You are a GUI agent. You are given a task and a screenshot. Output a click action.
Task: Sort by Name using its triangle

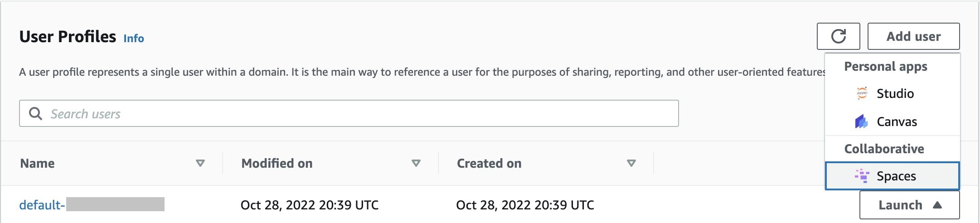(200, 163)
